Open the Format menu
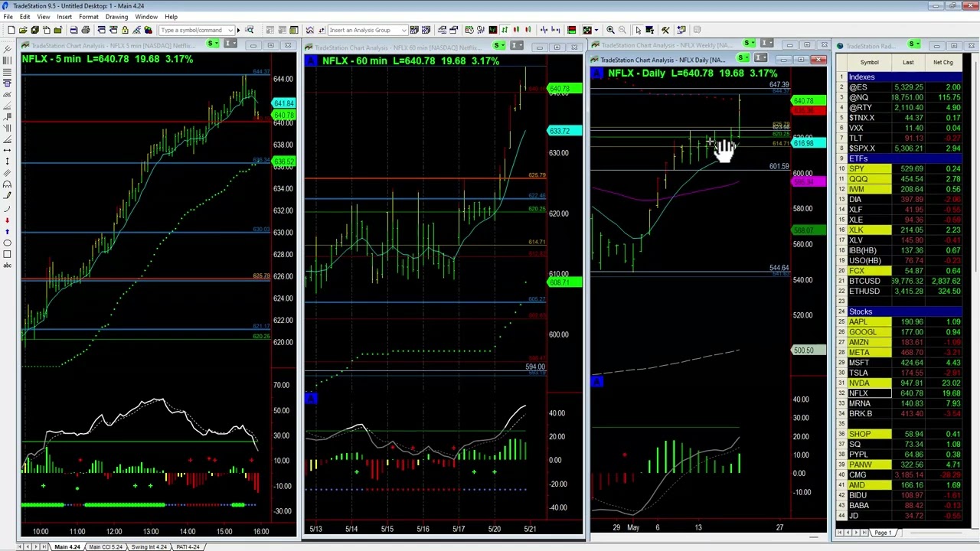The width and height of the screenshot is (980, 551). (x=89, y=17)
